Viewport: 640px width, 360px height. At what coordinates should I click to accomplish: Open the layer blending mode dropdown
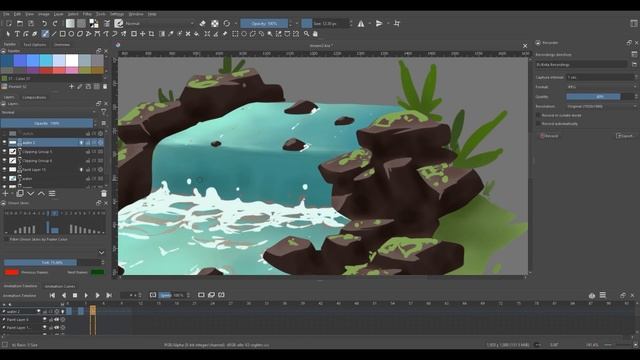pos(49,112)
